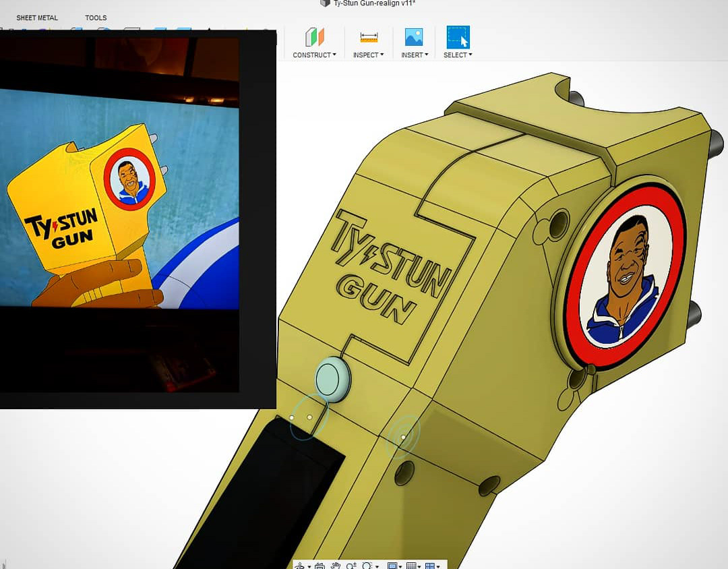Open the INSERT dropdown menu
Image resolution: width=728 pixels, height=569 pixels.
point(415,55)
